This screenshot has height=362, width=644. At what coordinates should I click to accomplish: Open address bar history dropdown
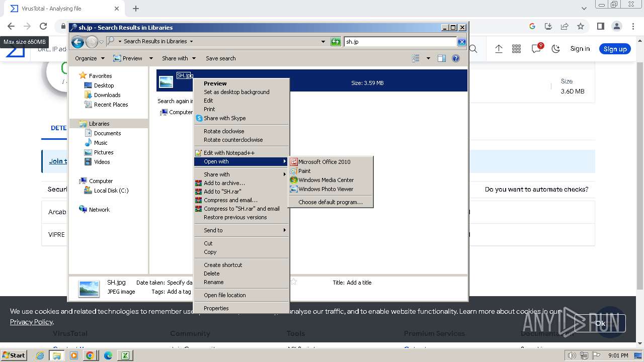pos(323,42)
